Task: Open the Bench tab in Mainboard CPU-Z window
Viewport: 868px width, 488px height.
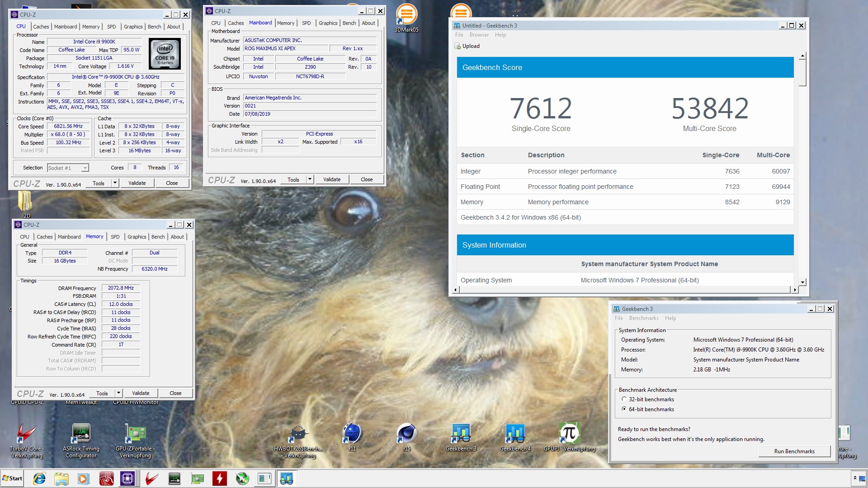Action: click(x=349, y=23)
